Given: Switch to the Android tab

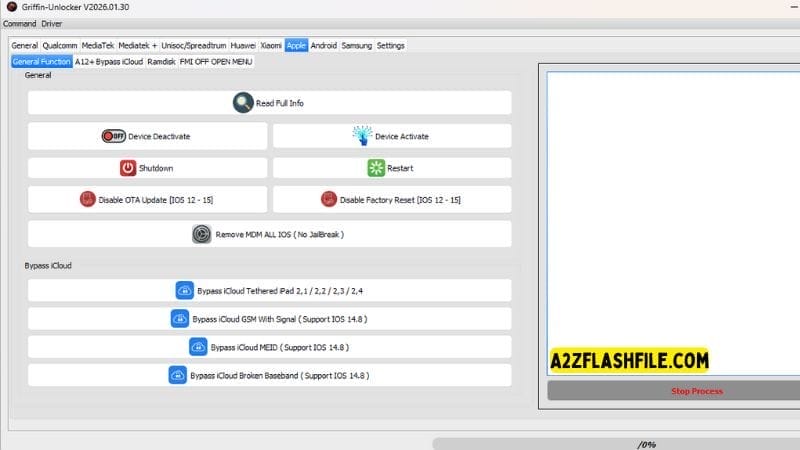Looking at the screenshot, I should tap(324, 45).
